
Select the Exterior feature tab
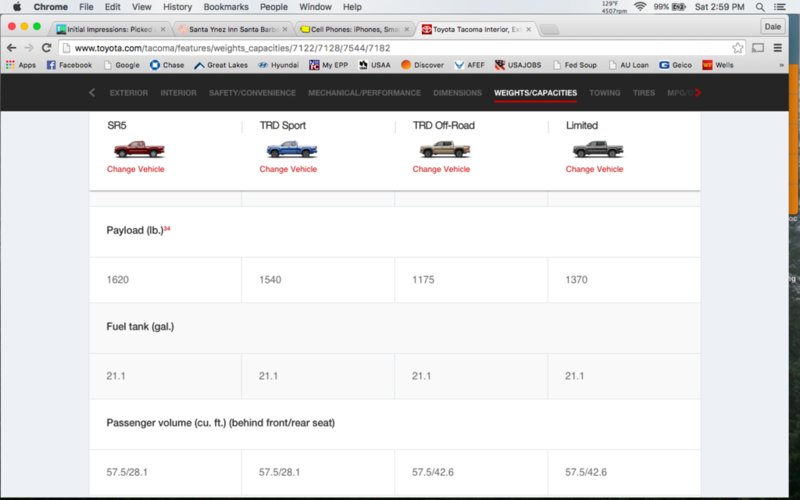coord(129,93)
